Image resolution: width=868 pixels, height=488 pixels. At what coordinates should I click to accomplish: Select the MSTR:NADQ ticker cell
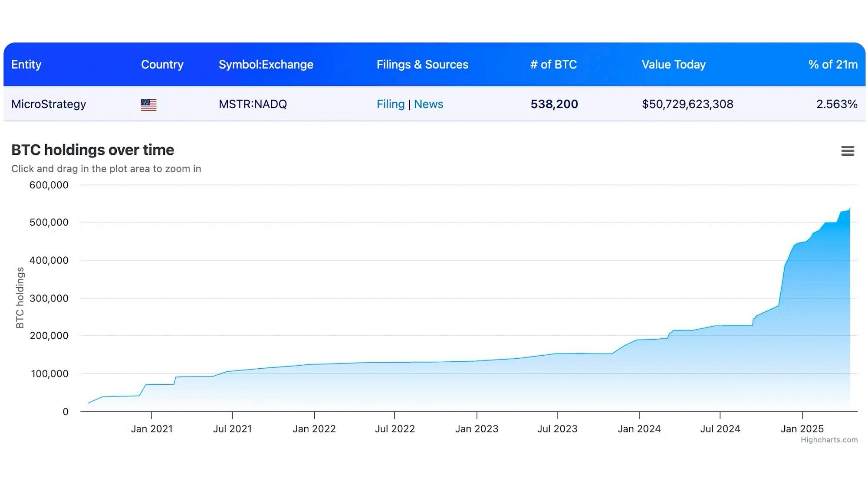253,104
